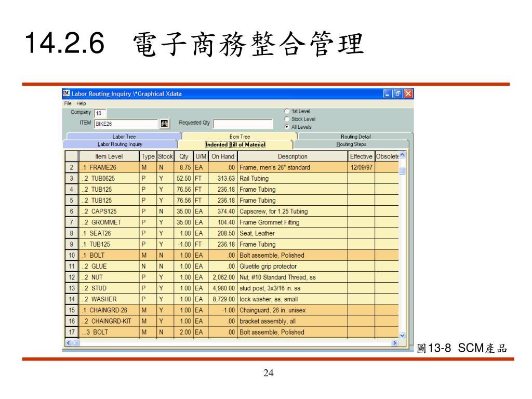Click the vertical scrollbar up arrow
The width and height of the screenshot is (532, 399).
[402, 155]
